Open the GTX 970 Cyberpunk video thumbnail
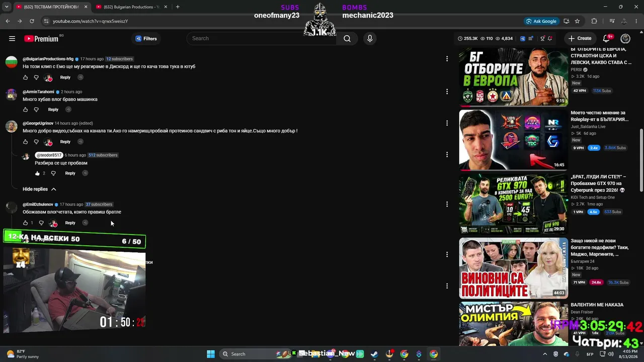This screenshot has height=362, width=644. pos(513,204)
